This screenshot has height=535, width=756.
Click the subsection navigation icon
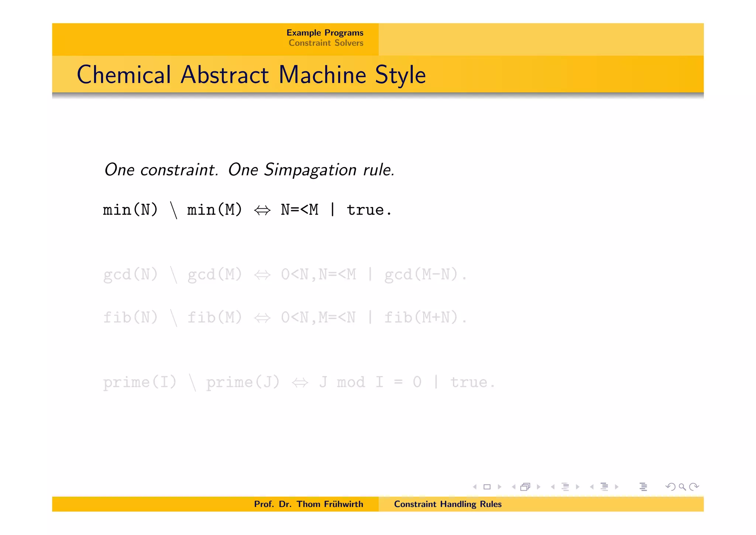pyautogui.click(x=565, y=487)
